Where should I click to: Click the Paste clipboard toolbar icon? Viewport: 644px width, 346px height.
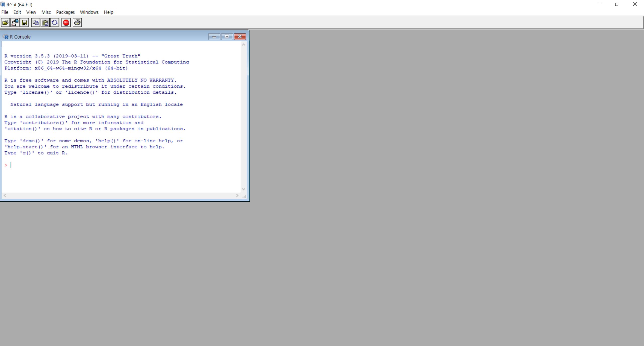(45, 23)
